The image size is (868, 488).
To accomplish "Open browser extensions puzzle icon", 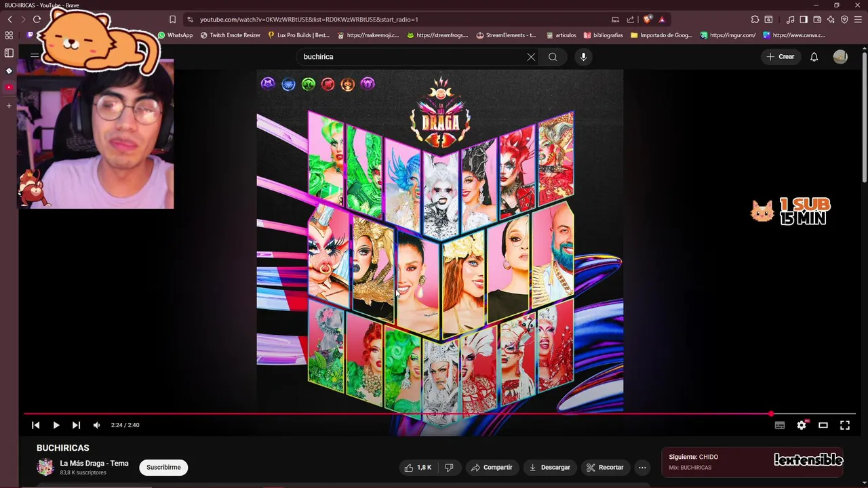I will [x=755, y=20].
